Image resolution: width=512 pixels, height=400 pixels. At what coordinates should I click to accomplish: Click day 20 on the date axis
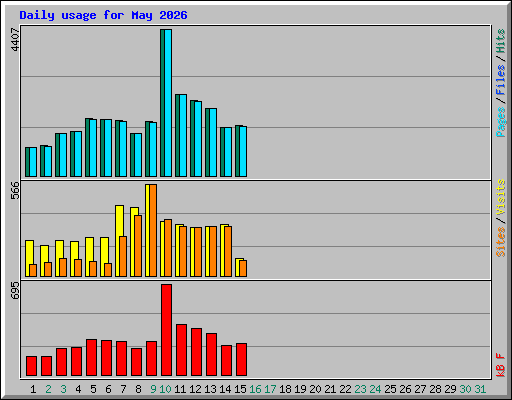click(x=315, y=389)
